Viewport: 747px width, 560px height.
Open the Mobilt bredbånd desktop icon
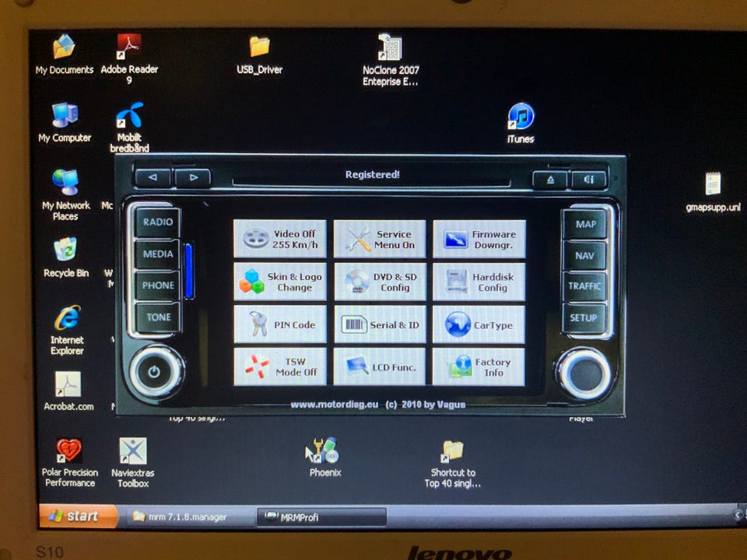130,127
